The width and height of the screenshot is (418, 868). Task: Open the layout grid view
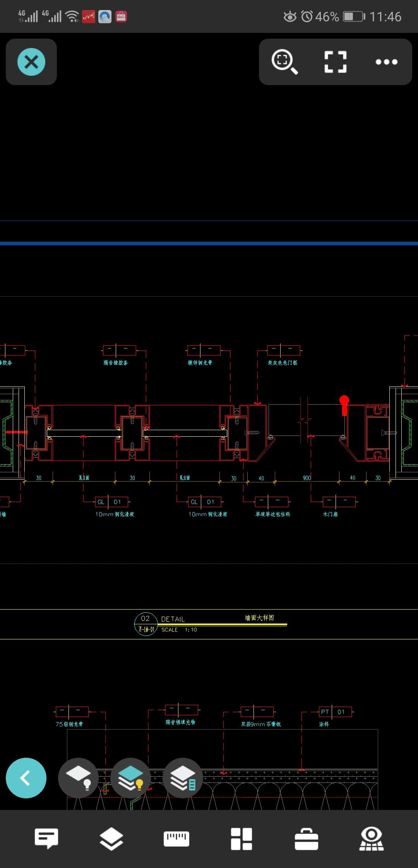click(242, 839)
